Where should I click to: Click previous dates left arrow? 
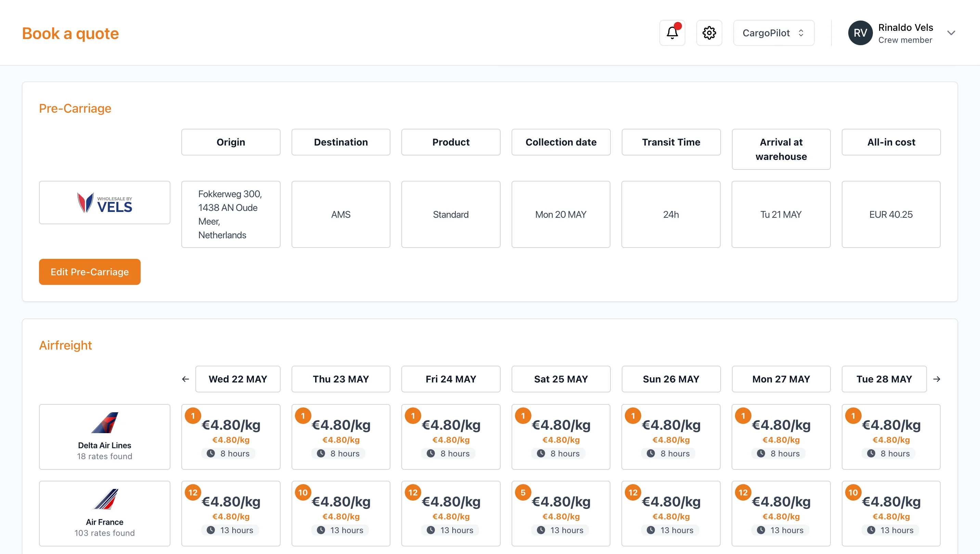pos(185,379)
